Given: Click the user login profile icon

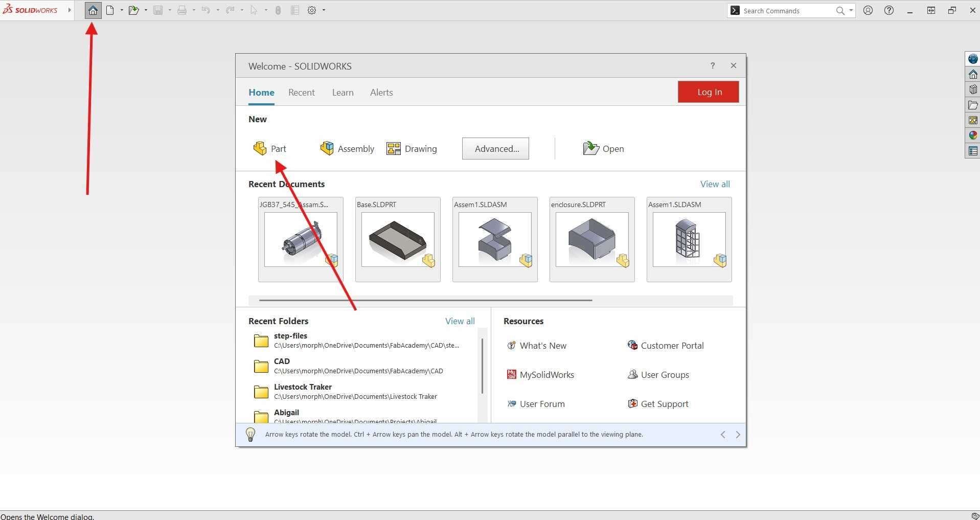Looking at the screenshot, I should click(x=868, y=10).
